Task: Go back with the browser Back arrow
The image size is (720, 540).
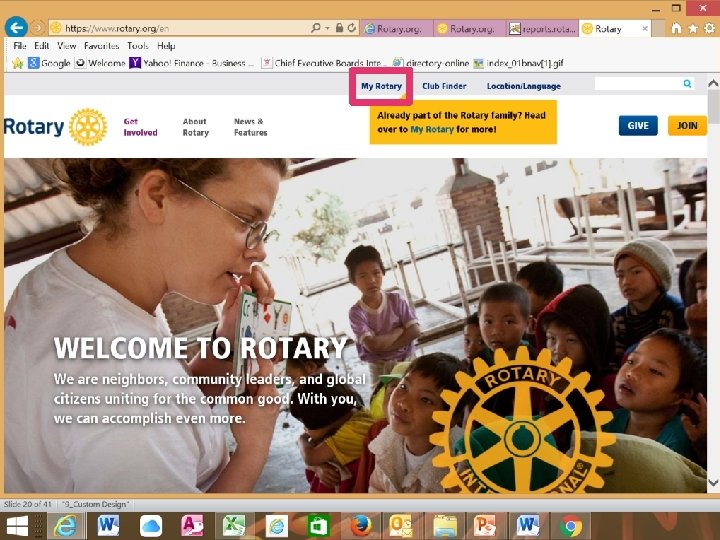Action: point(16,28)
